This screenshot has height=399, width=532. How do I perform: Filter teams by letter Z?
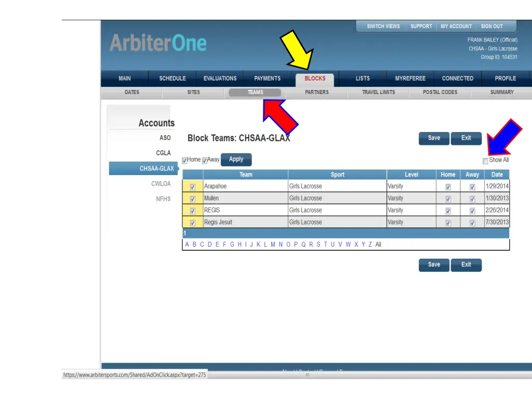click(370, 244)
